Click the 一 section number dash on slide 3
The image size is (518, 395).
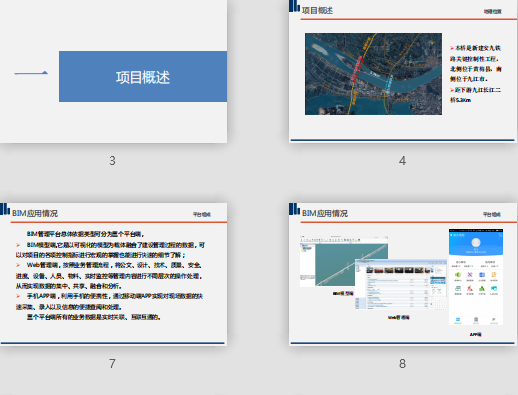[31, 73]
